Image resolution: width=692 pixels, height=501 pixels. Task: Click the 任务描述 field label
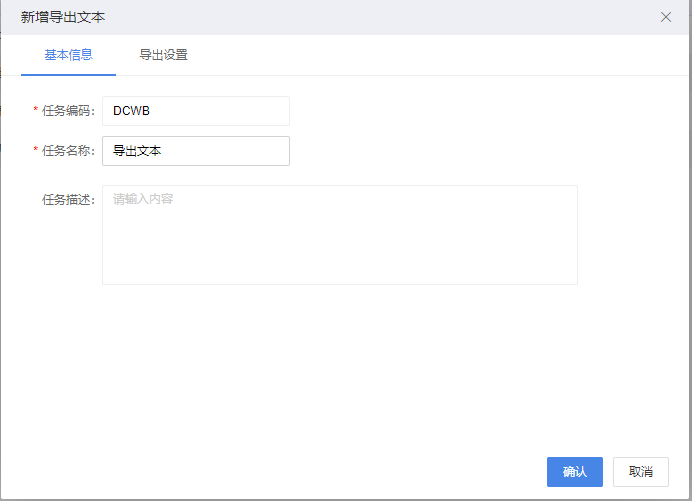(x=67, y=200)
